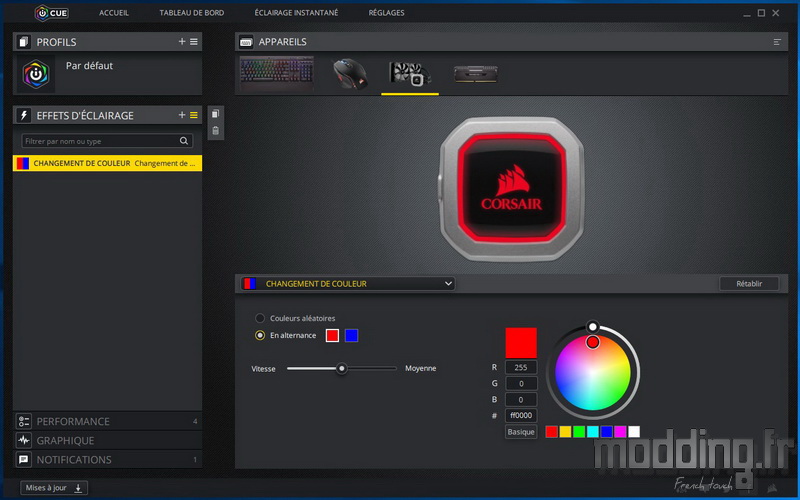This screenshot has height=500, width=800.
Task: Select Par défaut profile name
Action: 89,66
